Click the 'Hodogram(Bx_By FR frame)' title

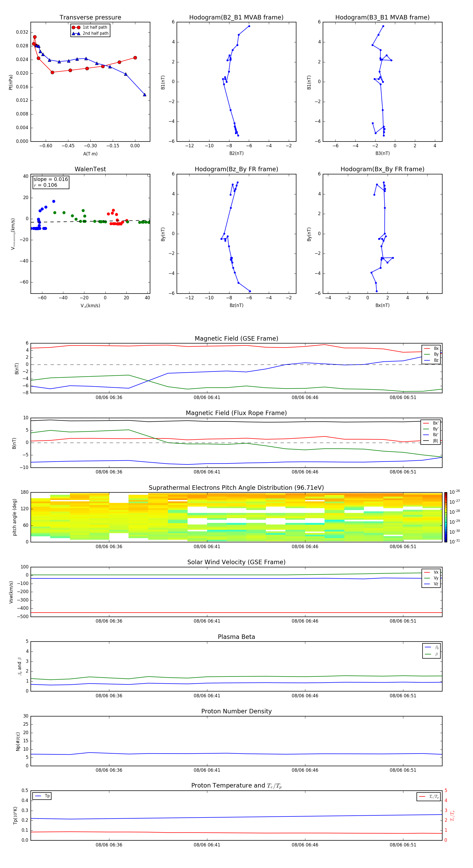click(x=382, y=169)
